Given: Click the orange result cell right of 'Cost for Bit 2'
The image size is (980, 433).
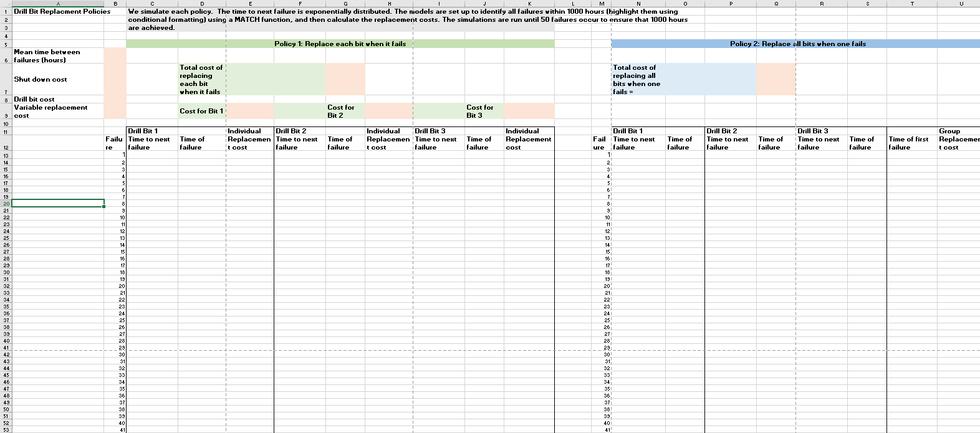Looking at the screenshot, I should (389, 111).
